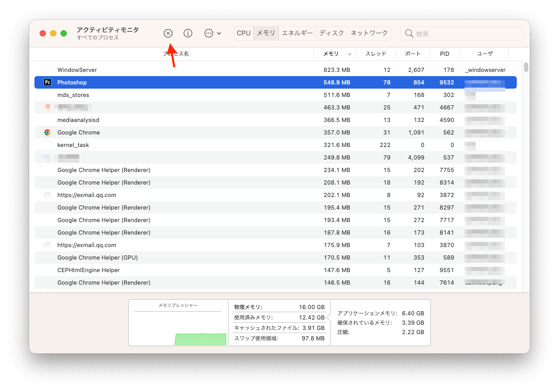
Task: Click the more options ellipsis icon
Action: pos(209,33)
